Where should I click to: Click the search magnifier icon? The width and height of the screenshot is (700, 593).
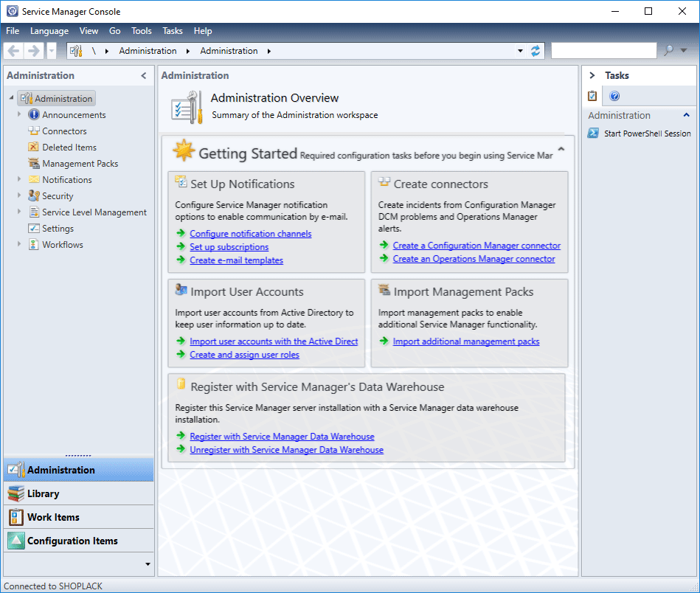(x=668, y=50)
